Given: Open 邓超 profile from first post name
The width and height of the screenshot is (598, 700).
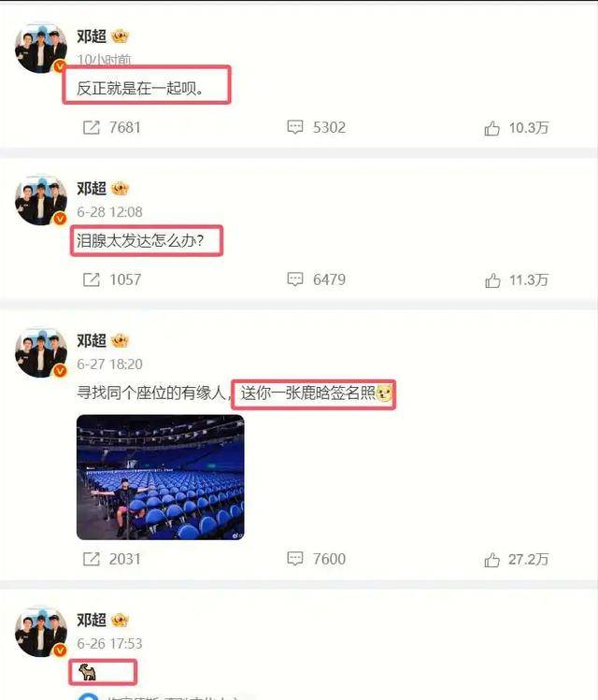Looking at the screenshot, I should click(x=92, y=36).
